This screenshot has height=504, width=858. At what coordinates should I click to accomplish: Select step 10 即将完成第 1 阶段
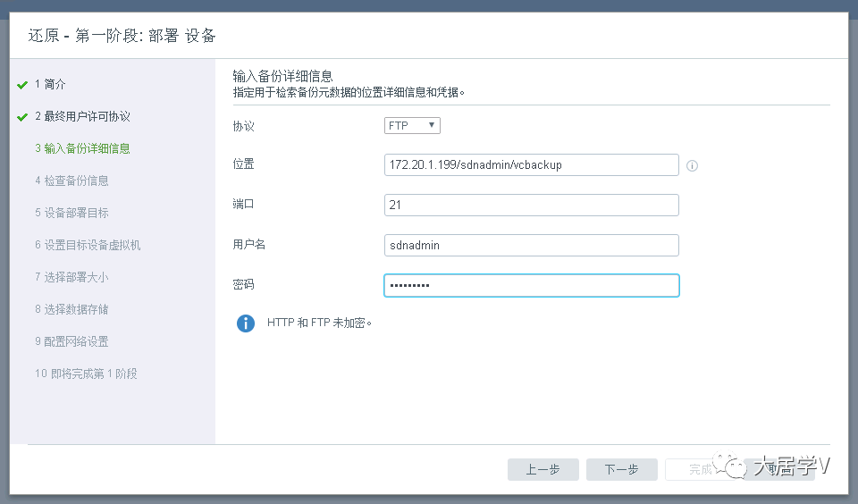[x=86, y=374]
